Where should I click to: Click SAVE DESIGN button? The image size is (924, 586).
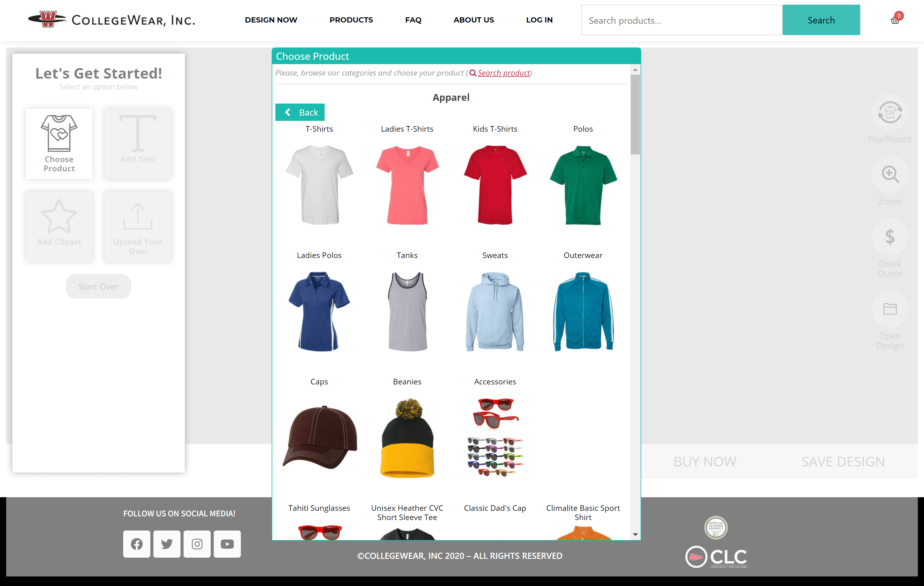[843, 461]
